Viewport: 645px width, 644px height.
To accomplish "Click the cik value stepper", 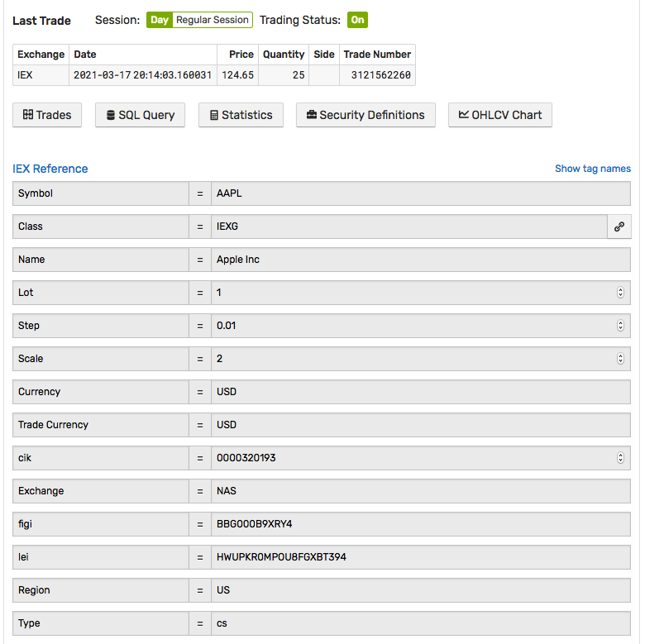I will click(620, 458).
